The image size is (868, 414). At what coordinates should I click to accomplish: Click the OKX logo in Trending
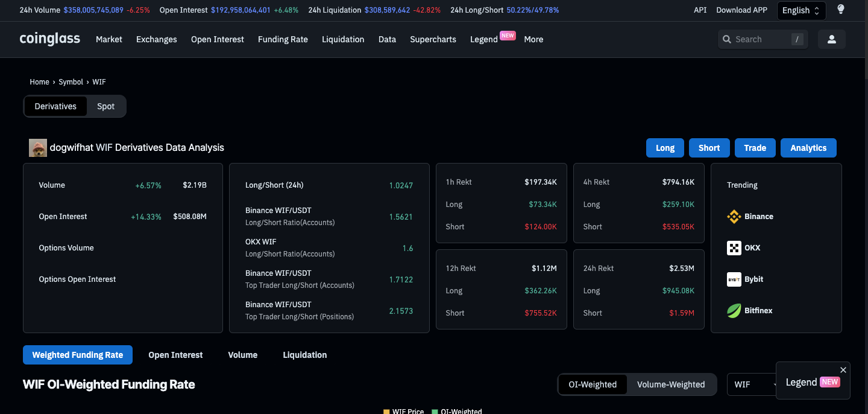734,248
